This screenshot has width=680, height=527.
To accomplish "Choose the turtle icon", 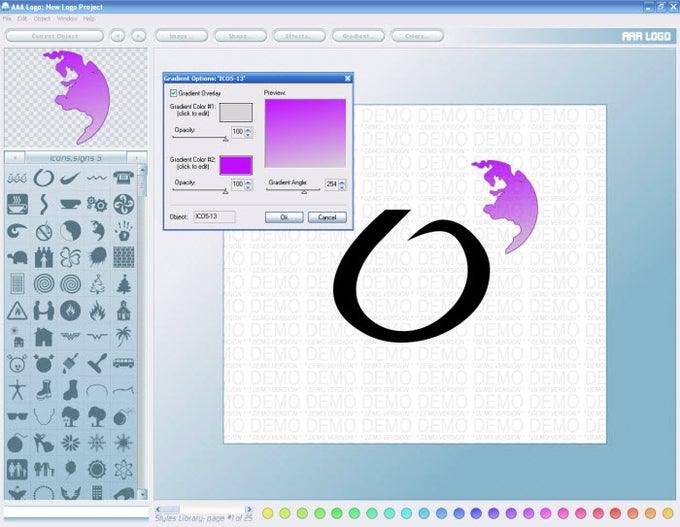I will click(17, 258).
